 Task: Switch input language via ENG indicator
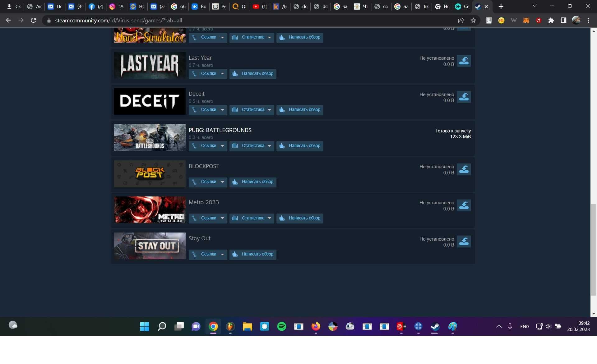point(525,326)
